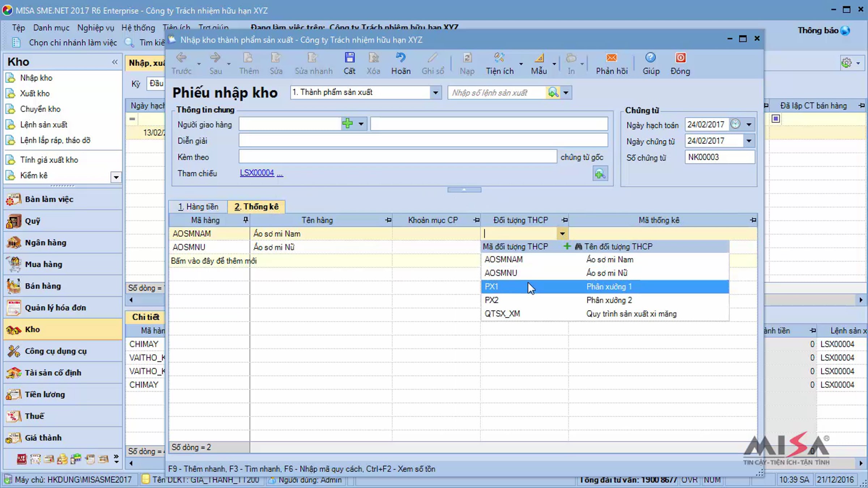The width and height of the screenshot is (868, 488).
Task: Click the binoculars search icon in dropdown header
Action: point(578,247)
